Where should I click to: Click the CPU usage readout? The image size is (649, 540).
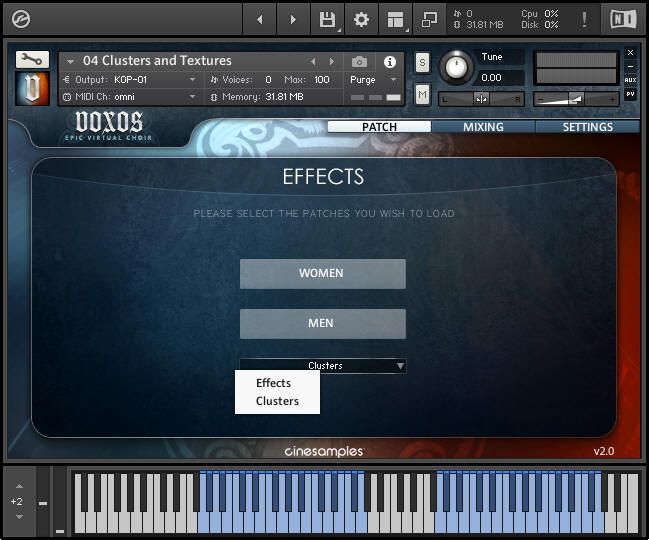[540, 14]
